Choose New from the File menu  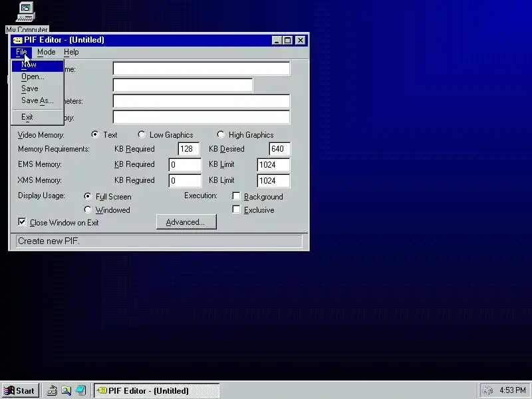pos(37,65)
